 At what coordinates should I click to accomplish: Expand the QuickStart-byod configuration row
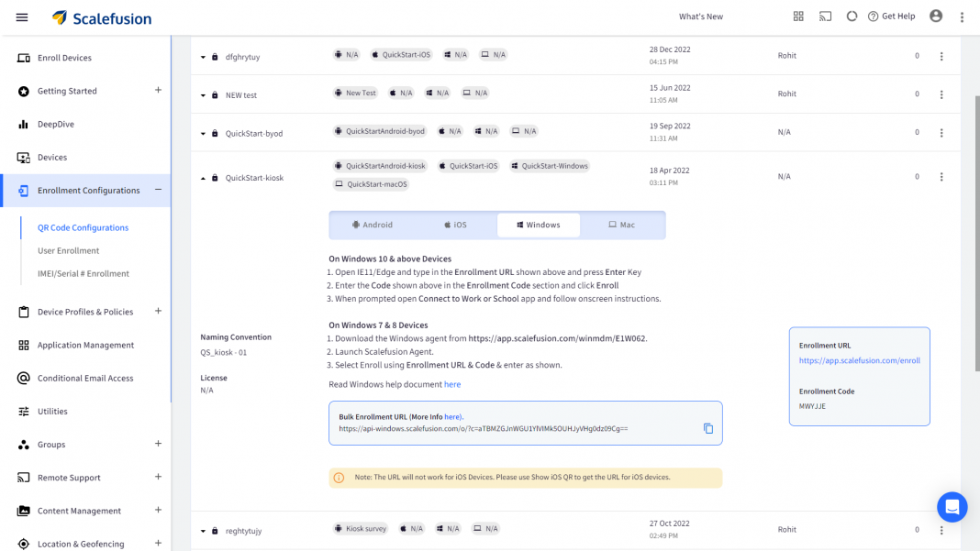[204, 134]
